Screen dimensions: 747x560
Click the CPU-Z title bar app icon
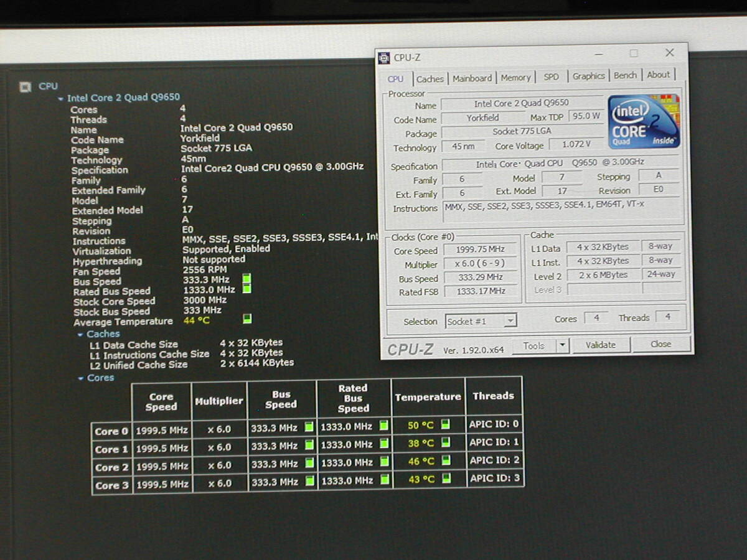385,58
